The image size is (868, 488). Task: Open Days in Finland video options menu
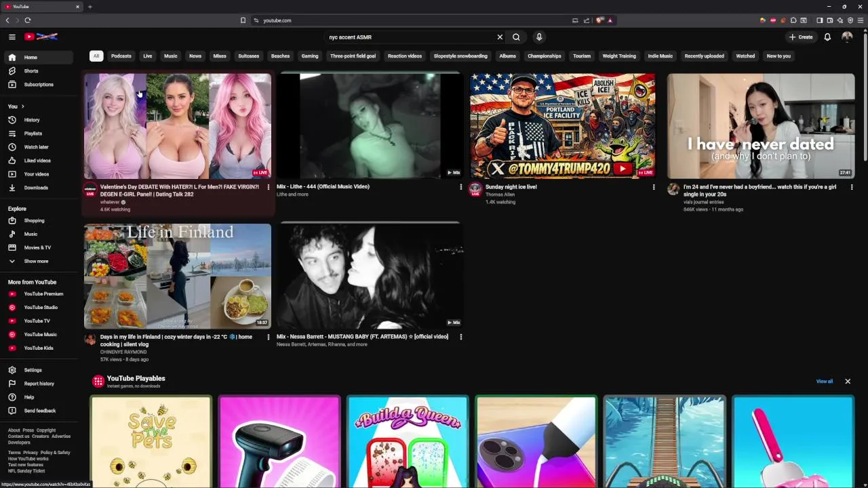pos(269,337)
